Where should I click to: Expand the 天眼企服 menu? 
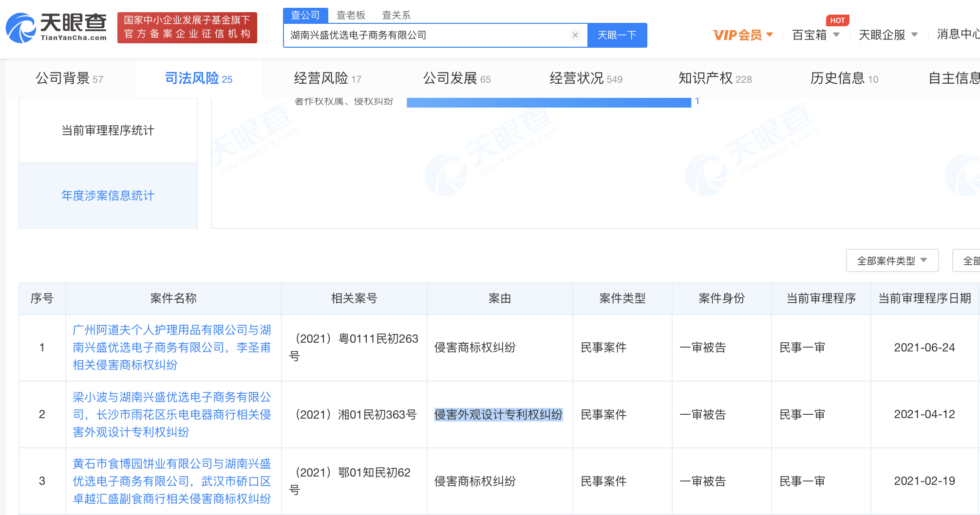887,35
